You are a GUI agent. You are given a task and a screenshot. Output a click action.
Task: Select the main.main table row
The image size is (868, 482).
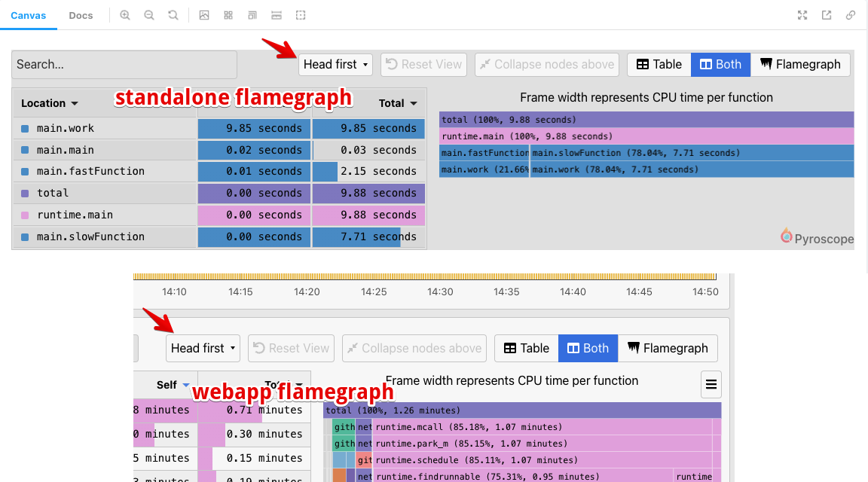click(x=219, y=150)
